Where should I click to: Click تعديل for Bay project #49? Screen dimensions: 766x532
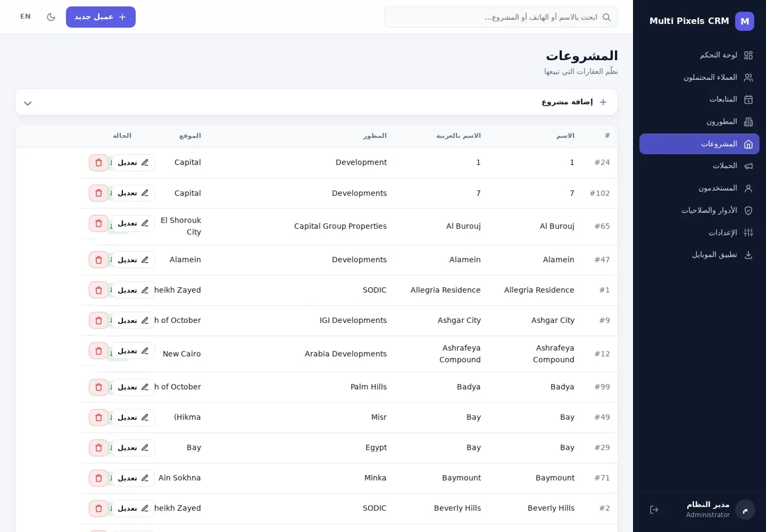[133, 418]
